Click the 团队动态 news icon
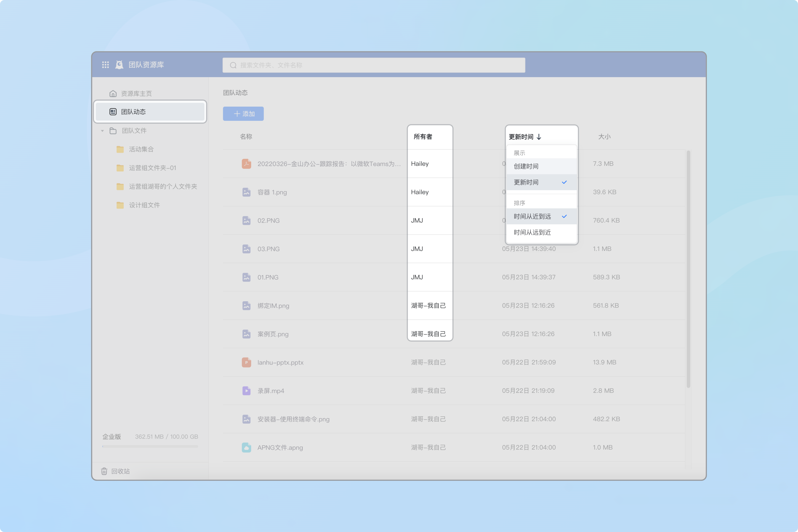Viewport: 798px width, 532px height. point(113,112)
